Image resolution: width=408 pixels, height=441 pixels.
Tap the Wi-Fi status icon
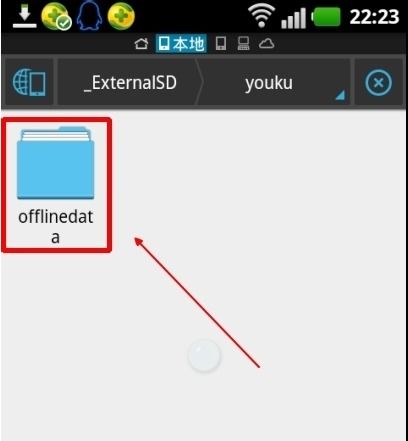pos(261,17)
